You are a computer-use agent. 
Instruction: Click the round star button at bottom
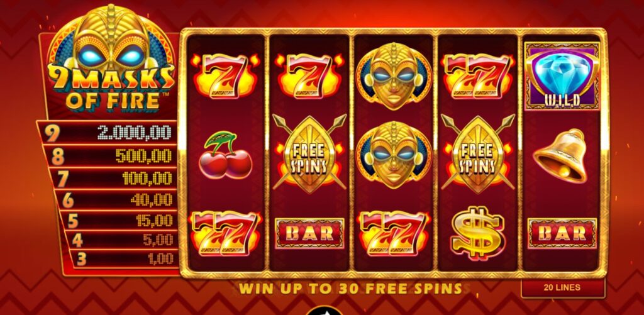(324, 311)
